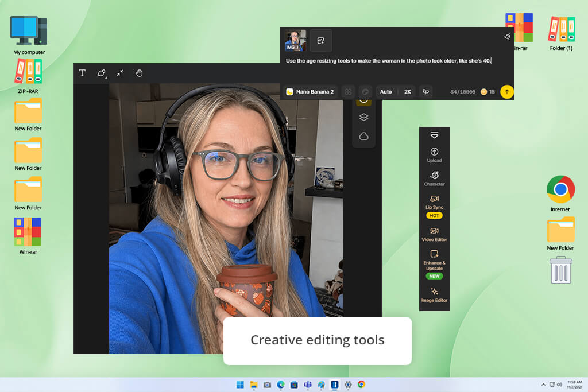The width and height of the screenshot is (588, 392).
Task: Open the Image Editor tool
Action: point(434,295)
